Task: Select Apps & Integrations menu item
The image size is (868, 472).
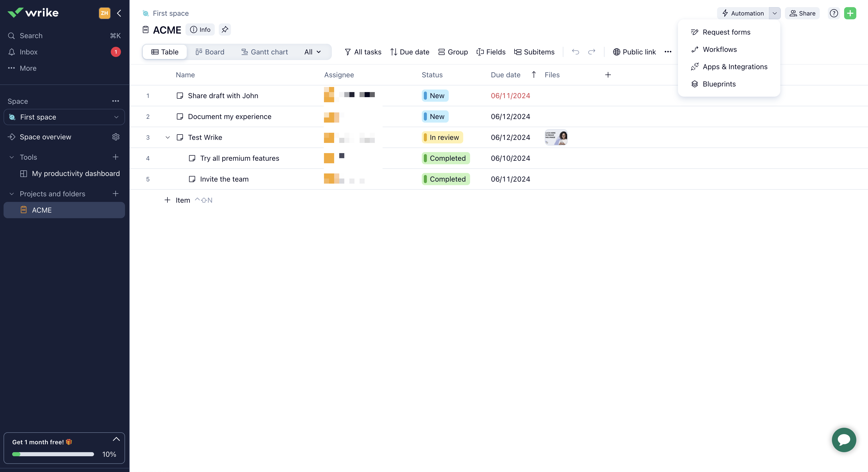Action: point(729,67)
